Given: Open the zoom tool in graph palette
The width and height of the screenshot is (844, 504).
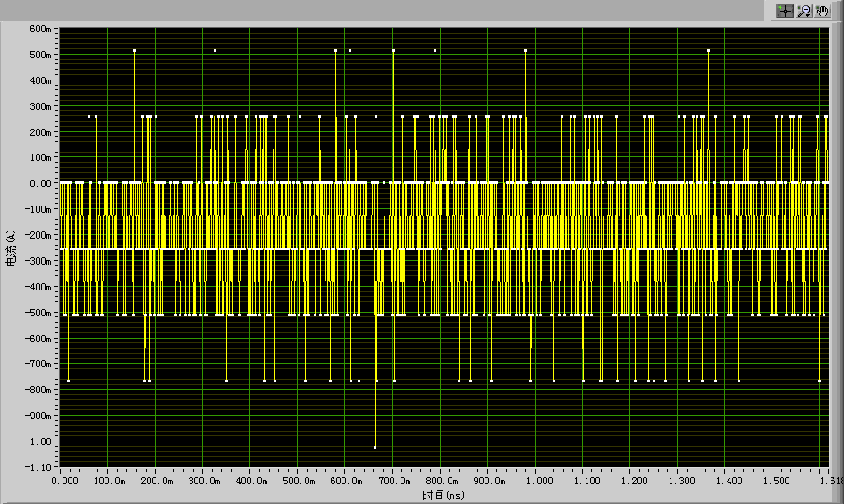Looking at the screenshot, I should coord(804,11).
